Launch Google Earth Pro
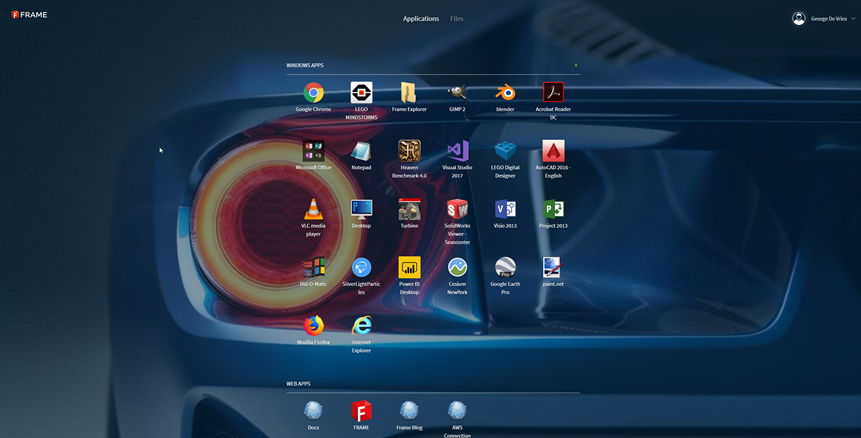 click(x=505, y=268)
